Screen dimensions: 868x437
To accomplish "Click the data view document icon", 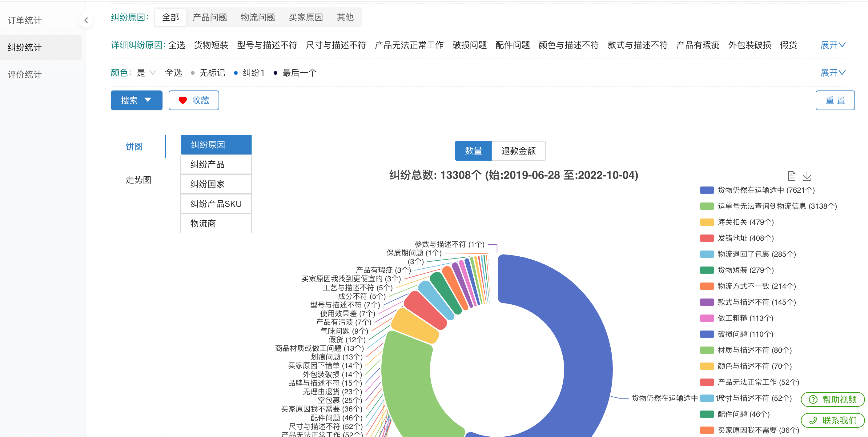I will pyautogui.click(x=791, y=176).
